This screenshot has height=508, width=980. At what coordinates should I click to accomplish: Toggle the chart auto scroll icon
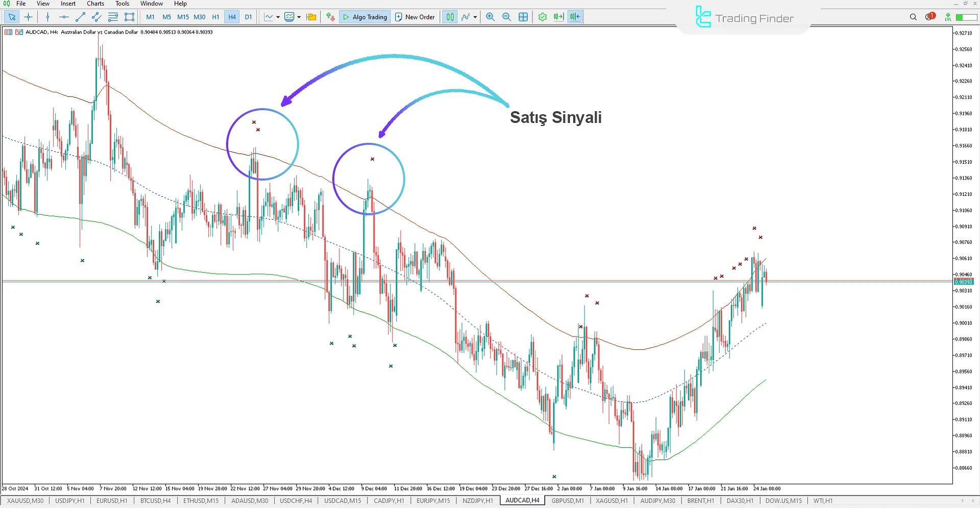559,17
